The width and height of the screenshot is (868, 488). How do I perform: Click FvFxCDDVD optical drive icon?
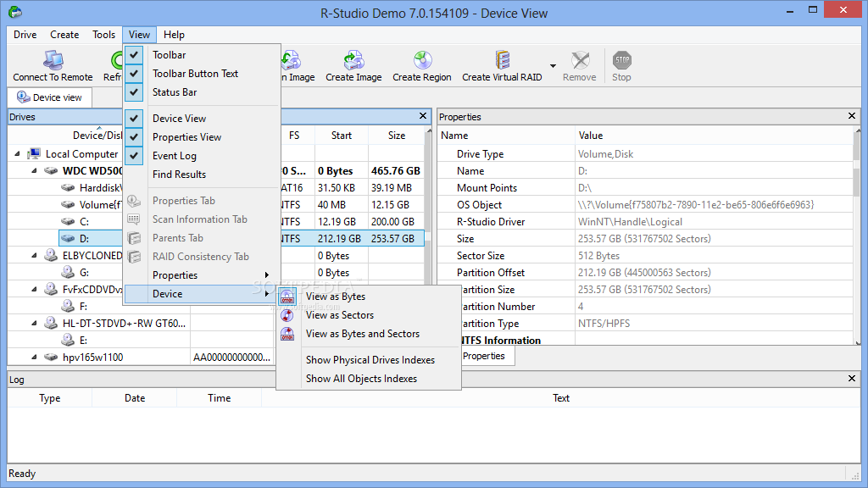[51, 289]
